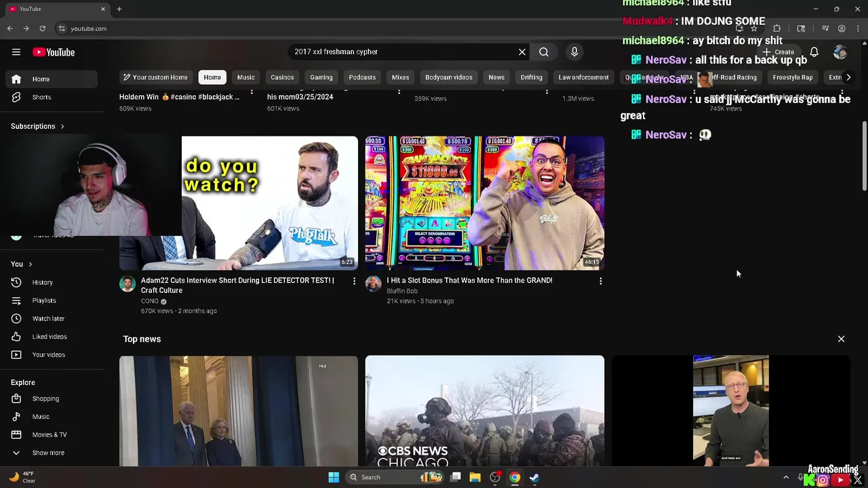Reload the page with the refresh icon
Image resolution: width=868 pixels, height=488 pixels.
point(42,28)
